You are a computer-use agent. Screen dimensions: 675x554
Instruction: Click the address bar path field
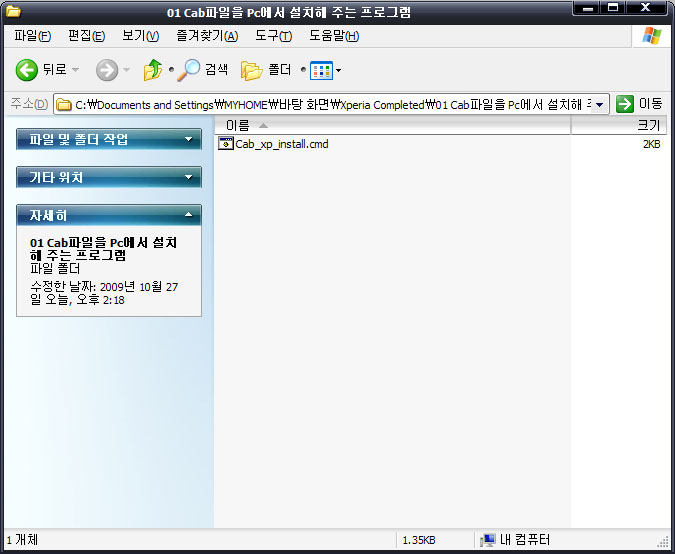[330, 104]
